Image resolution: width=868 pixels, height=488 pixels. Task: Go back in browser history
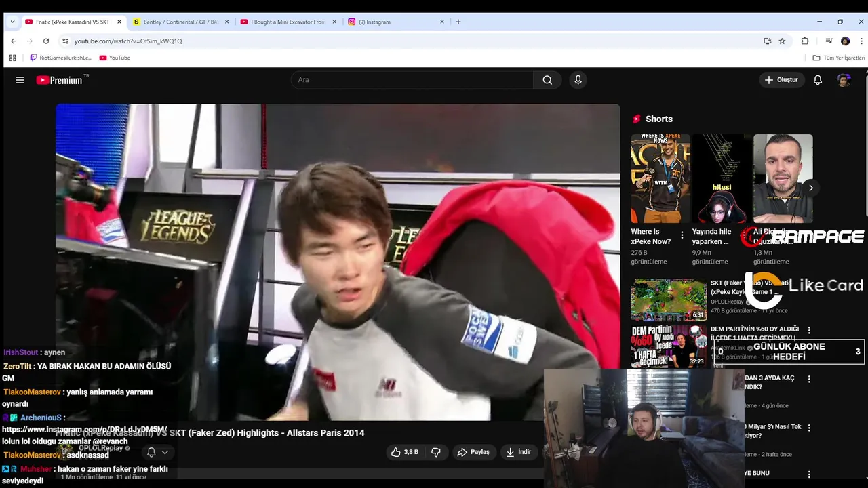pyautogui.click(x=14, y=41)
